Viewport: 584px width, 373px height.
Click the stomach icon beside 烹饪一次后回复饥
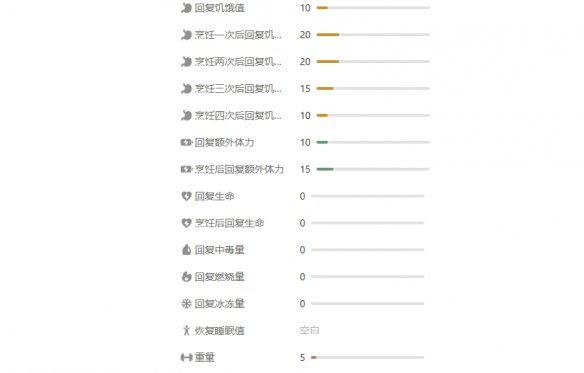pyautogui.click(x=186, y=35)
